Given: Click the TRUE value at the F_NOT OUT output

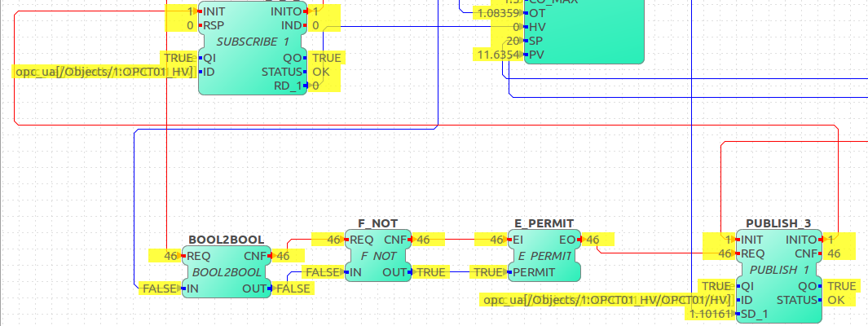Looking at the screenshot, I should [x=430, y=272].
